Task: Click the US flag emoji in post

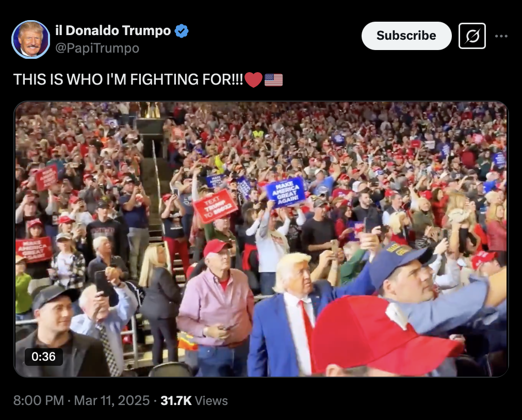Action: pos(274,80)
